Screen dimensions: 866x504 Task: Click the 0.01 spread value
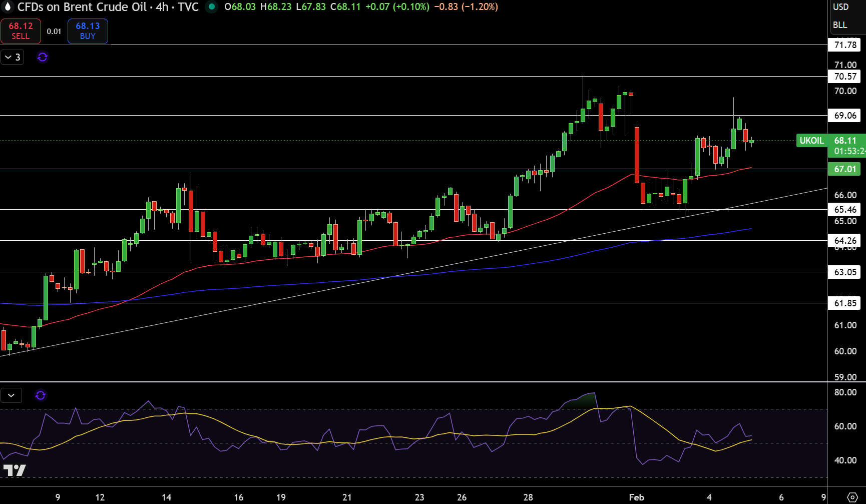tap(54, 31)
